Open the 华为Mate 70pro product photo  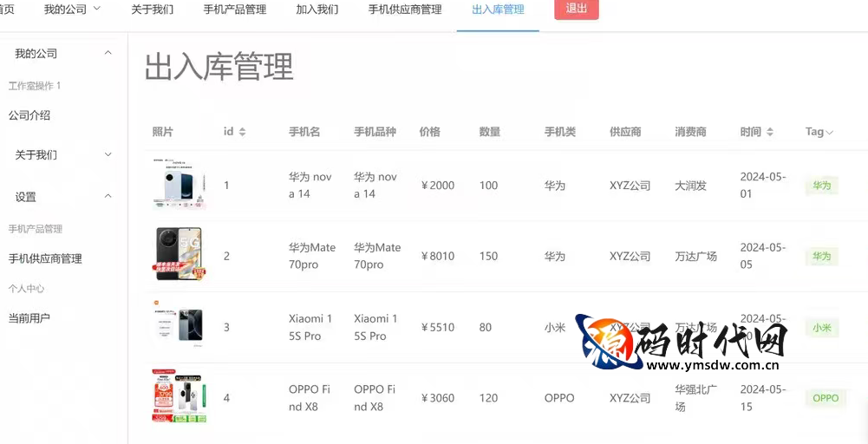(179, 253)
